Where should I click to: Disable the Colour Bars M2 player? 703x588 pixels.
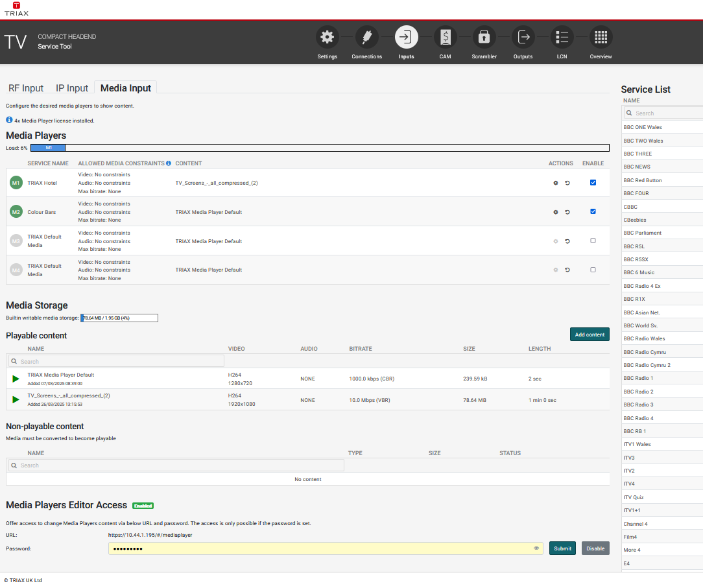click(x=593, y=211)
